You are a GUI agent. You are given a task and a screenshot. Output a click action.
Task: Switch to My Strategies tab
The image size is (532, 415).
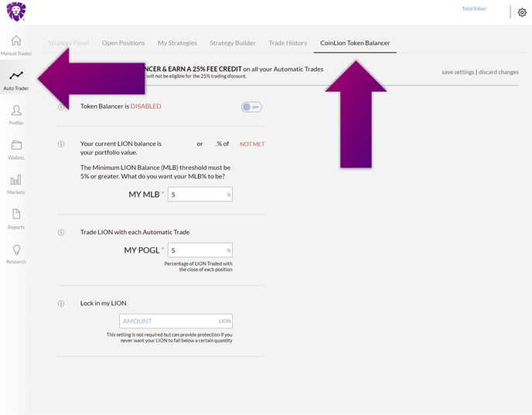pyautogui.click(x=177, y=43)
